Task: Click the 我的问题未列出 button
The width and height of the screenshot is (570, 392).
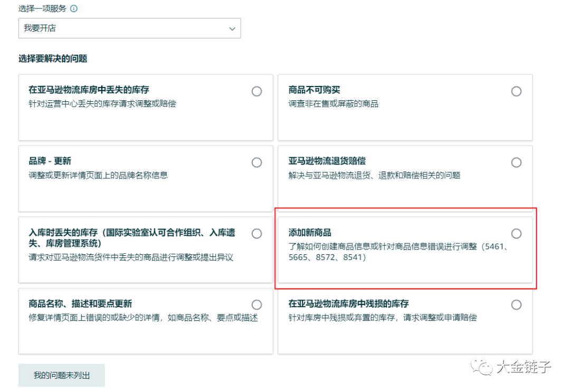Action: (61, 375)
